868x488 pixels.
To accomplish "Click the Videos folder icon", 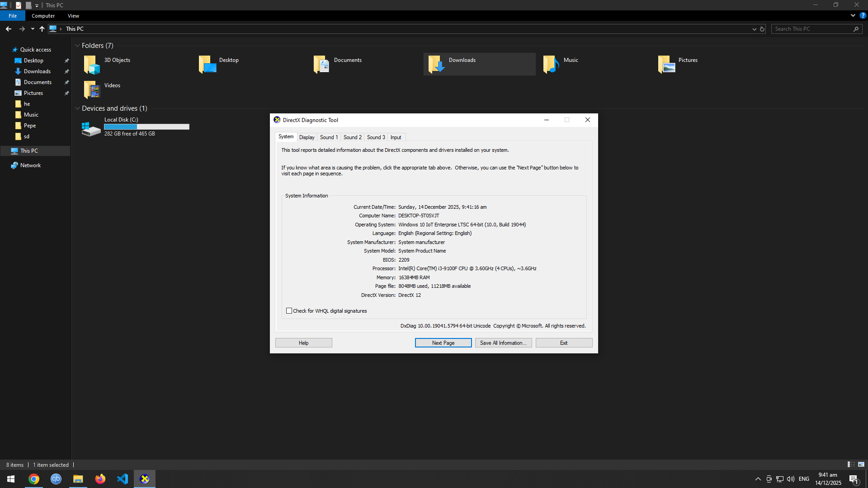I will point(92,89).
